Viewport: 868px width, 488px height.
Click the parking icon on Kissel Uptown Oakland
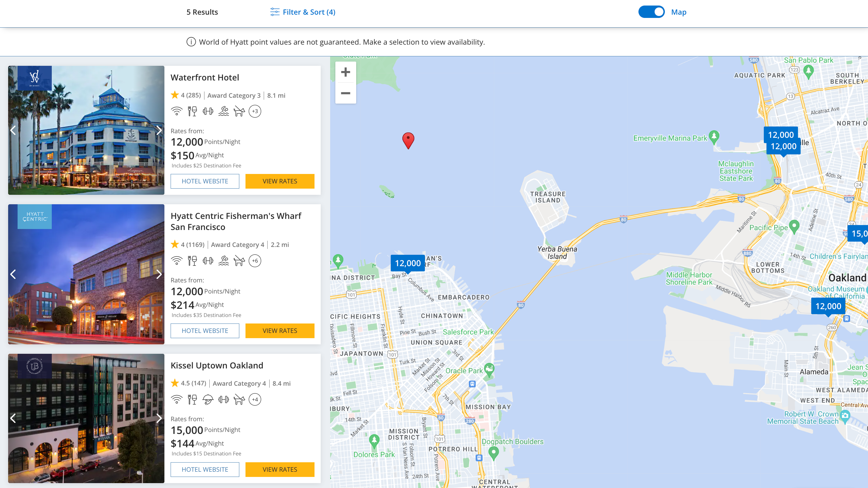(255, 399)
